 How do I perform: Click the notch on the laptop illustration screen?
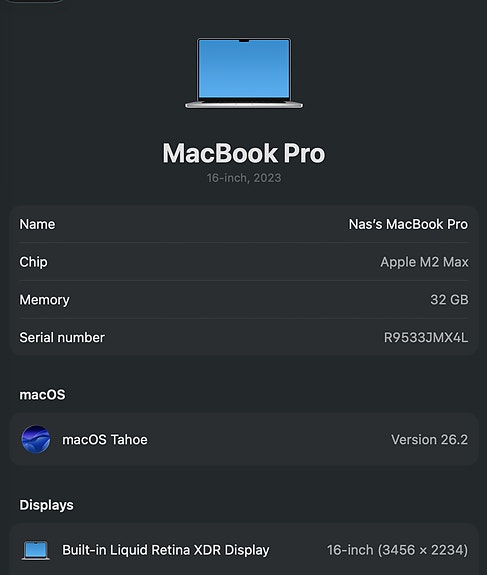pyautogui.click(x=244, y=41)
